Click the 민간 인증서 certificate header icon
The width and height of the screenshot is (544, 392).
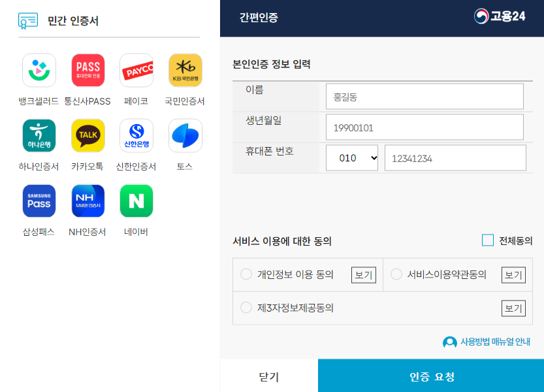[x=28, y=21]
